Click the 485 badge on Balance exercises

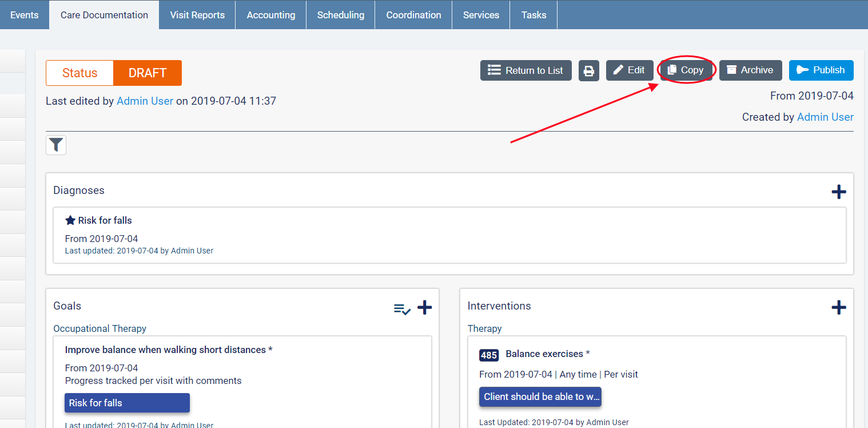tap(488, 355)
